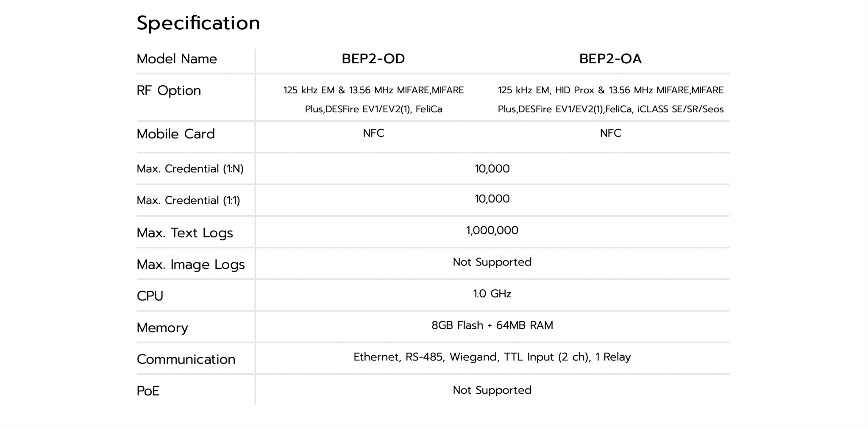The width and height of the screenshot is (868, 427).
Task: Select BEP2-OD RF option description text
Action: coord(373,100)
